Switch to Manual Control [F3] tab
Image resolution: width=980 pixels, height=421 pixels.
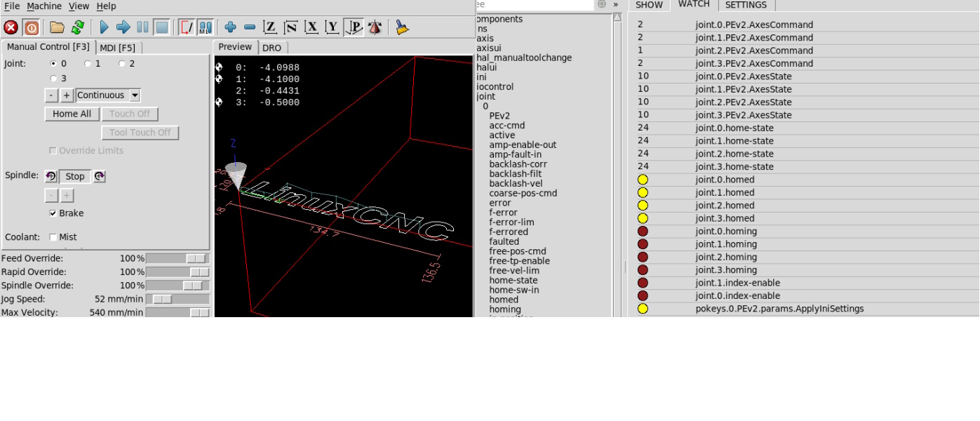pos(48,47)
